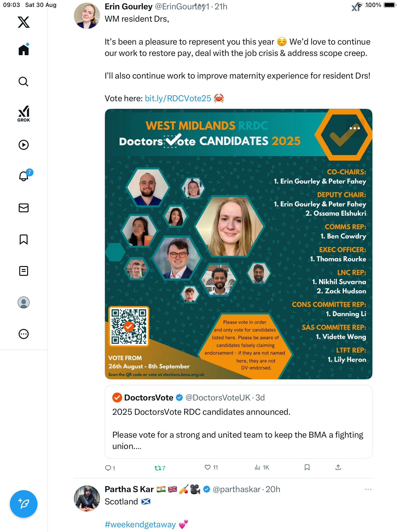Screen dimensions: 399x532
Task: Open the profile avatar in sidebar
Action: (24, 302)
